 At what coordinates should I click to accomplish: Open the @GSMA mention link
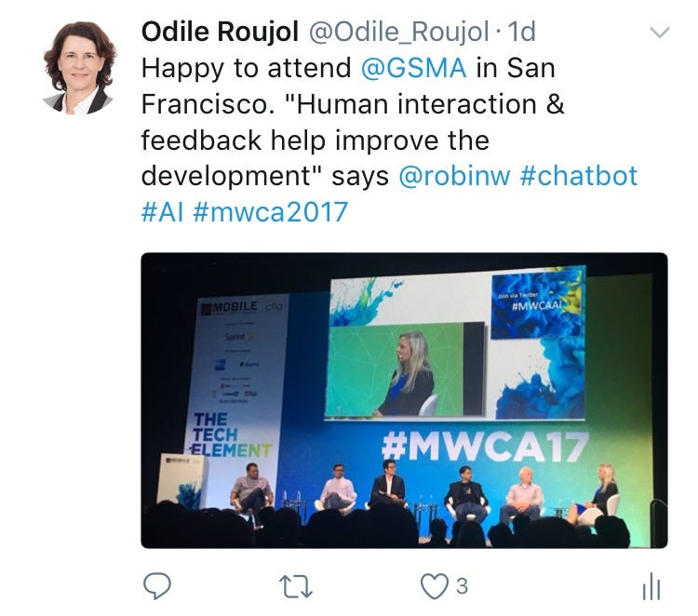(413, 68)
